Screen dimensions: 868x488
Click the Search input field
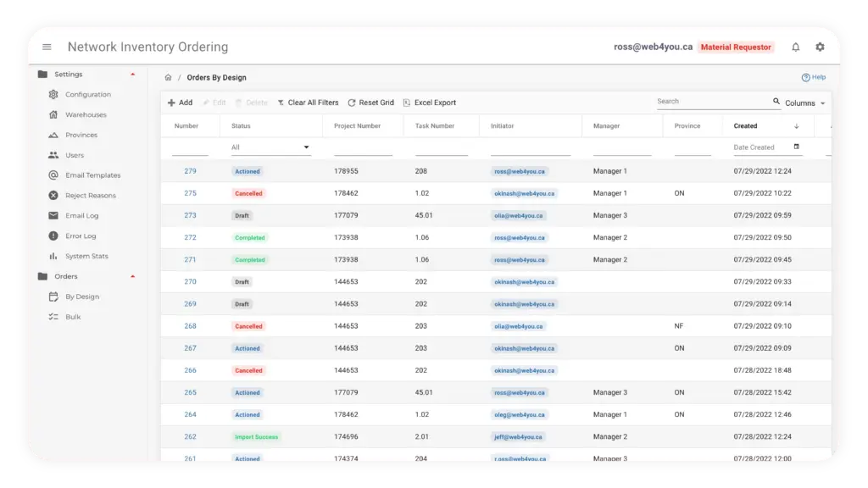point(712,102)
